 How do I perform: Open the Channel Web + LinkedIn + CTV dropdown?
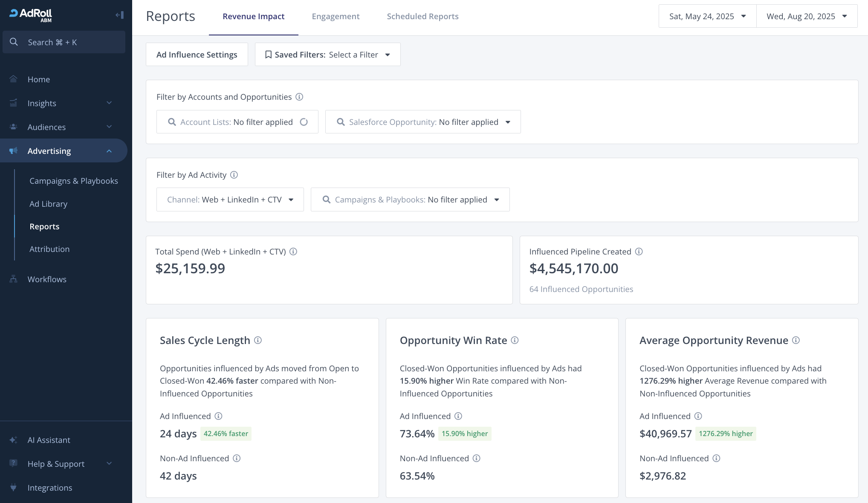point(230,199)
